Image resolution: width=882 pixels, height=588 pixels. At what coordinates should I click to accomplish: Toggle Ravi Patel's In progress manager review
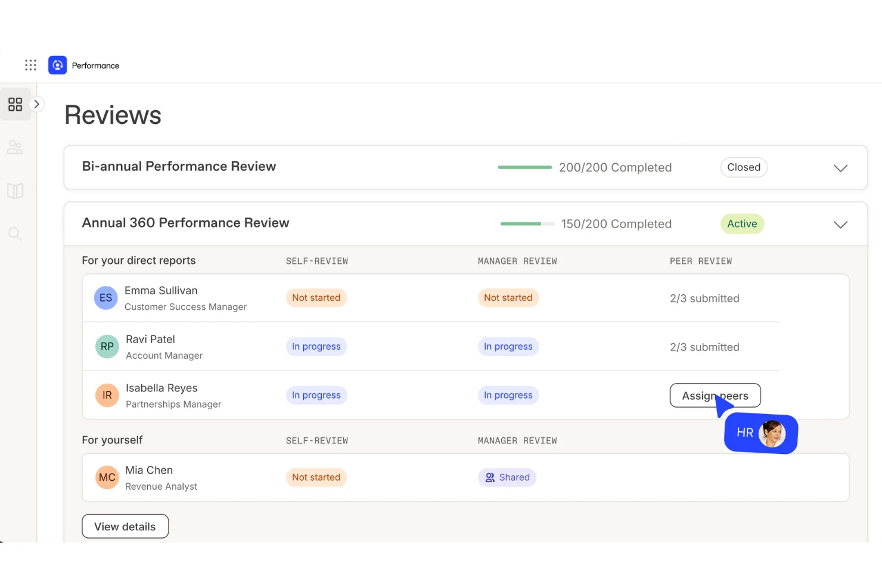pos(508,346)
